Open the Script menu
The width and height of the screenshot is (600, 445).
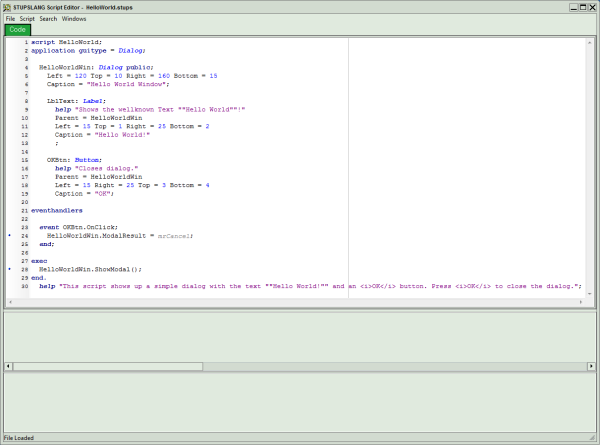click(27, 19)
